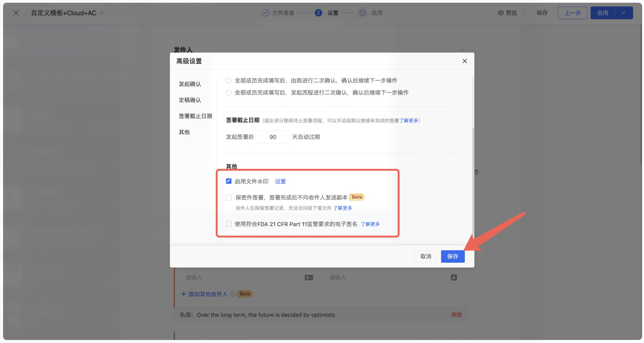Select 其他 in the settings sidebar
The height and width of the screenshot is (343, 644).
click(184, 132)
